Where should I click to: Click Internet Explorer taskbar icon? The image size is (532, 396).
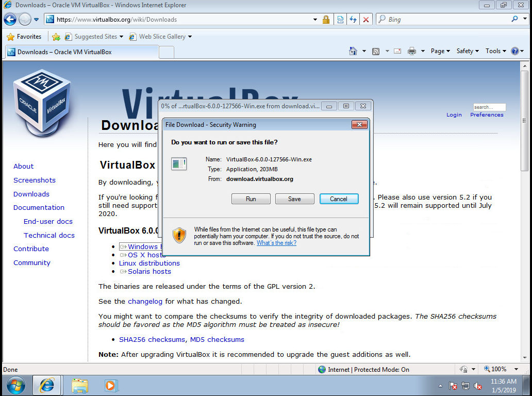[x=47, y=386]
